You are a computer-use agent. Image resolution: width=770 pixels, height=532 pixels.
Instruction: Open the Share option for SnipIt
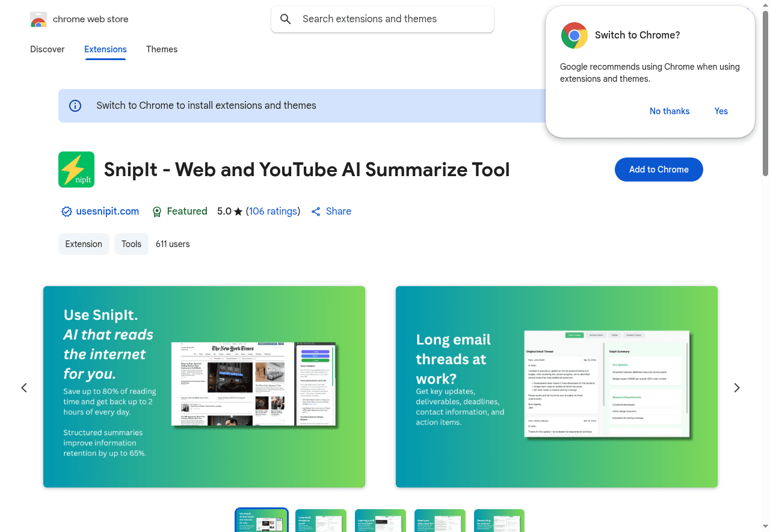point(331,211)
